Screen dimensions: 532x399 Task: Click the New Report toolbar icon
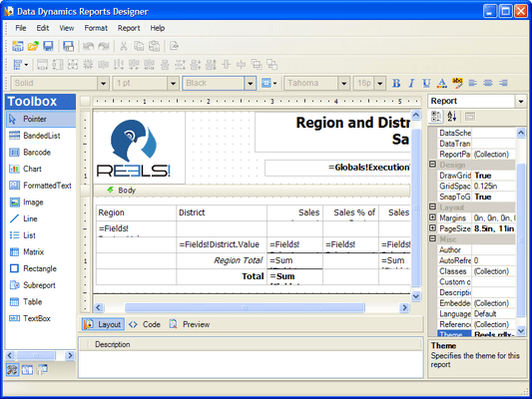[x=18, y=46]
